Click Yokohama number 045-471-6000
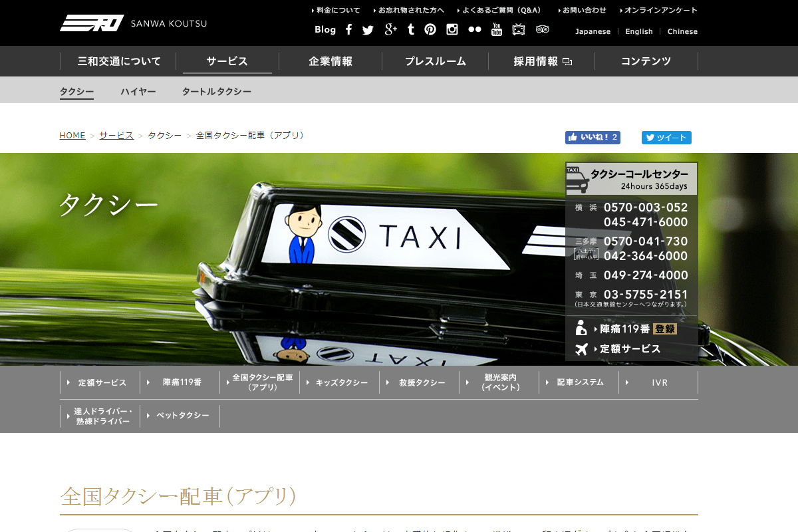 pos(646,222)
